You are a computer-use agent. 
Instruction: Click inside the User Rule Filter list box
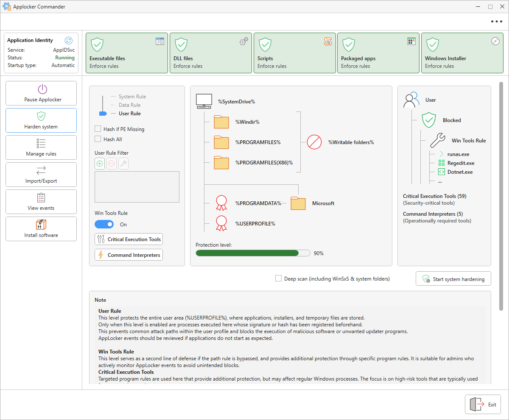click(x=137, y=187)
